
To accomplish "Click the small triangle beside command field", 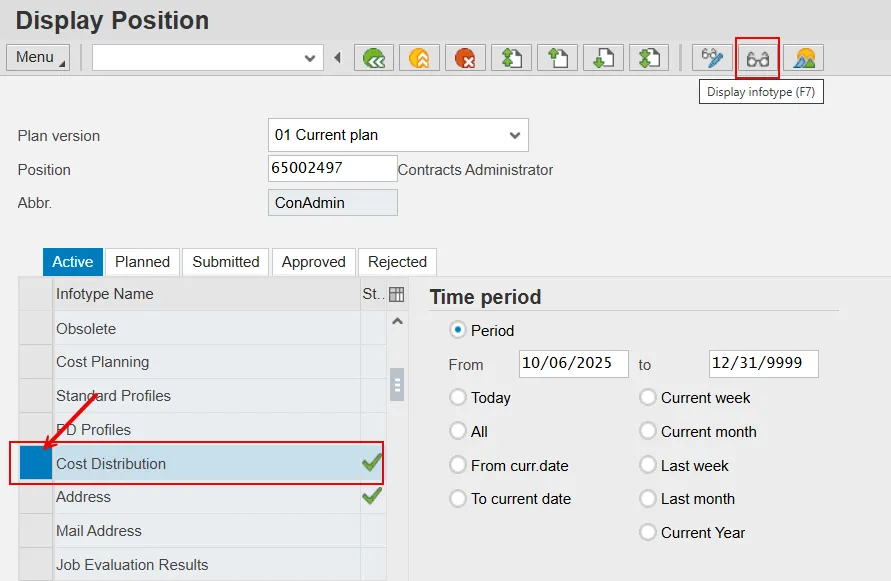I will pyautogui.click(x=337, y=58).
